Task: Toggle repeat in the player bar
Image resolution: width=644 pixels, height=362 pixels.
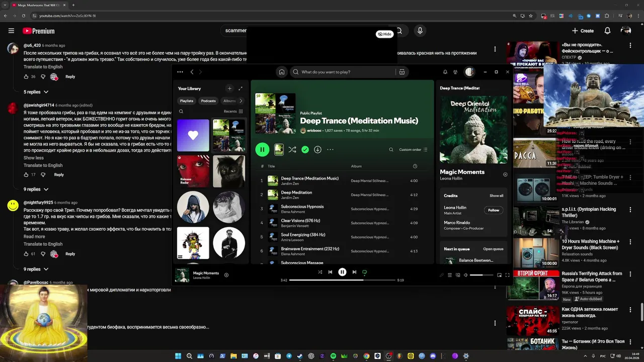Action: [364, 272]
